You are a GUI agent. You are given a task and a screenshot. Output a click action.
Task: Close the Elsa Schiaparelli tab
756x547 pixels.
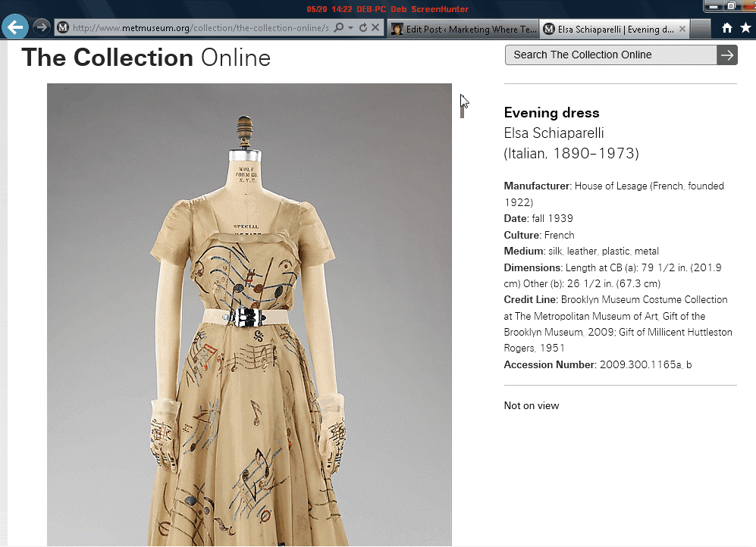coord(682,29)
